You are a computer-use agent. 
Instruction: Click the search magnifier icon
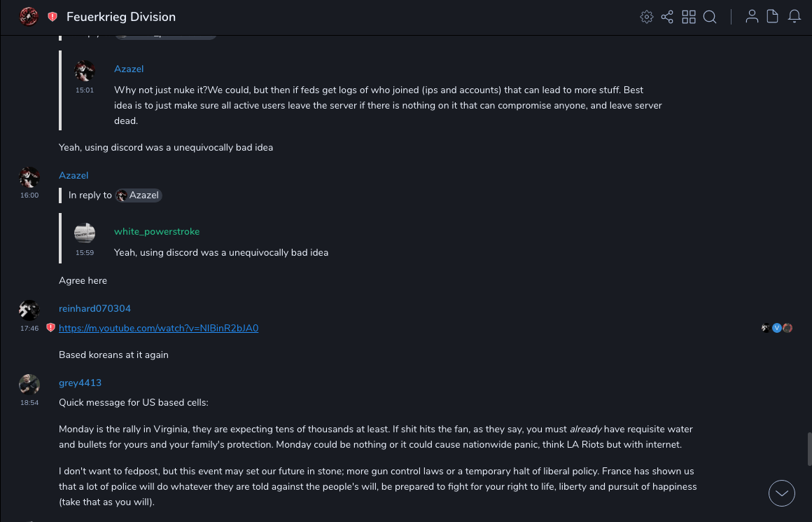pos(710,17)
